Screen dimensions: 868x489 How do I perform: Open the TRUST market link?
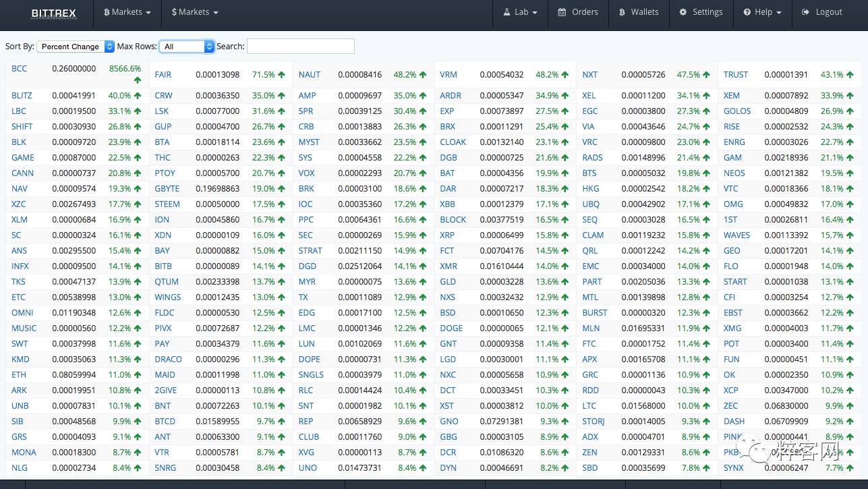click(x=736, y=75)
